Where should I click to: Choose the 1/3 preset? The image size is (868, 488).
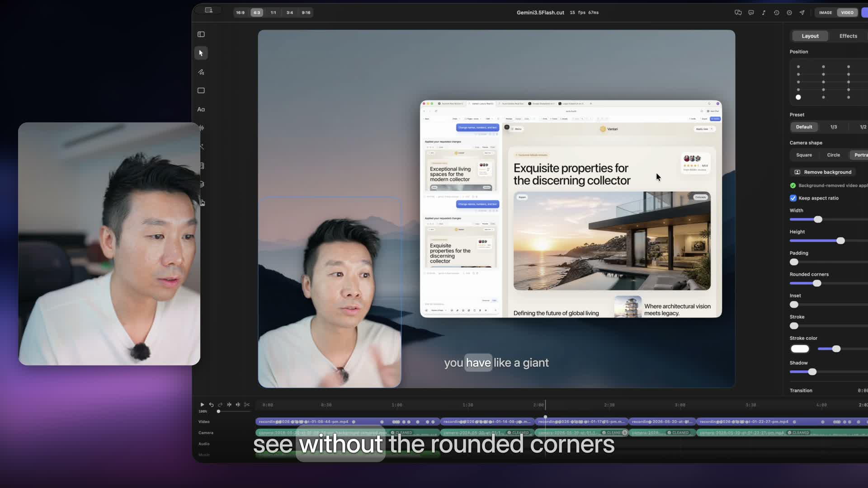(x=834, y=127)
